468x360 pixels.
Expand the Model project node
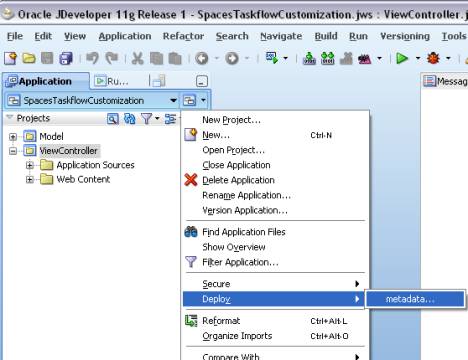click(x=13, y=137)
